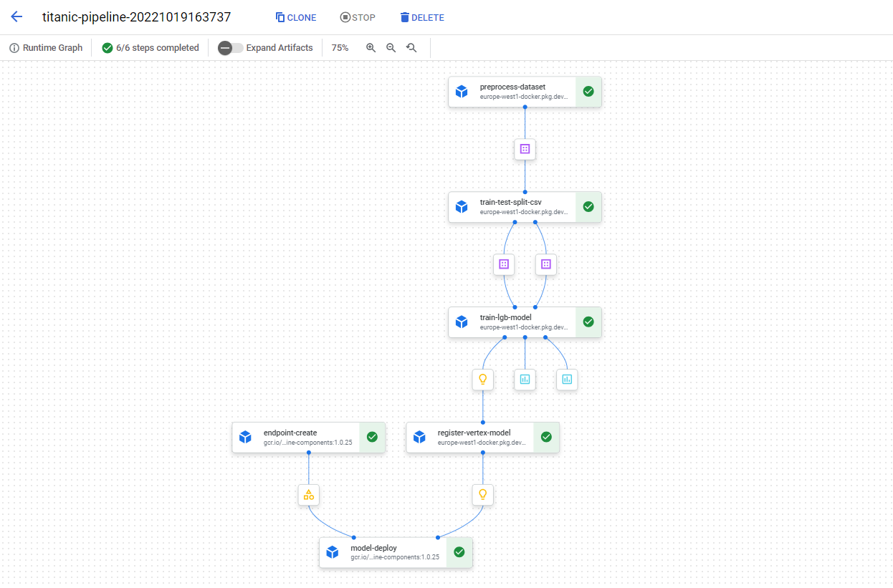Select the rightmost metrics artifact under train-lgb-model
The image size is (893, 588).
[x=567, y=380]
